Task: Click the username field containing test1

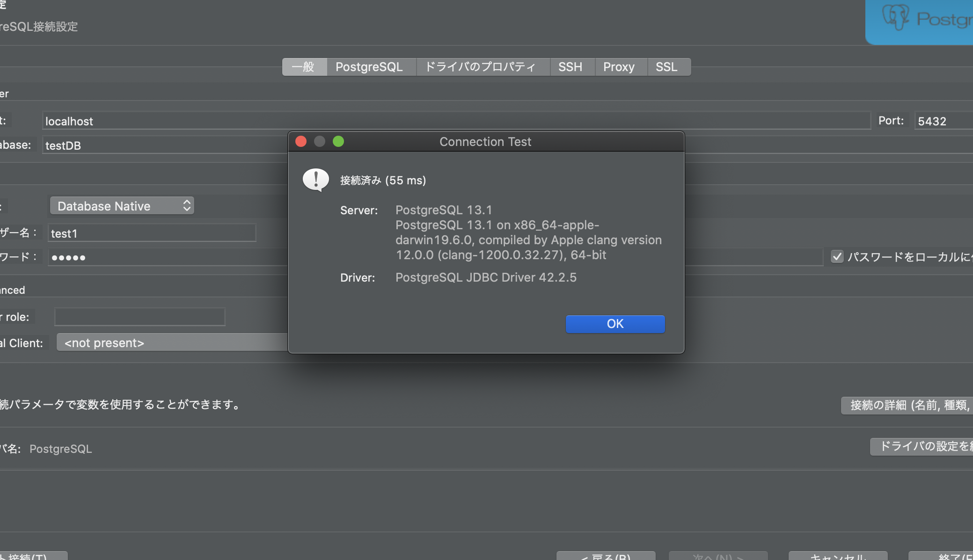Action: [x=152, y=233]
